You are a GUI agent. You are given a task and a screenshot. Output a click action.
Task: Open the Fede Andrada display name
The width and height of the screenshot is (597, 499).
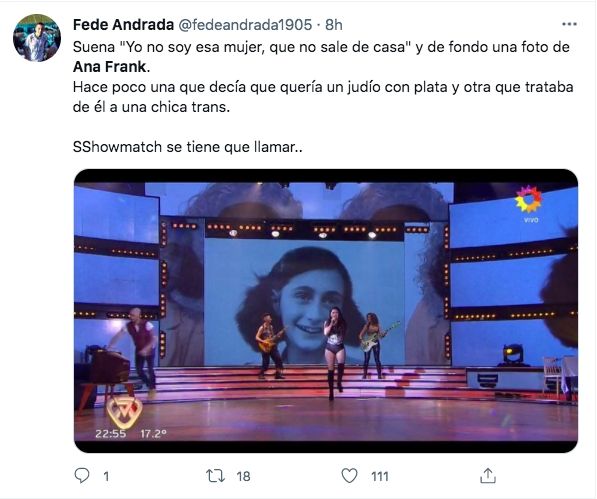click(x=123, y=25)
